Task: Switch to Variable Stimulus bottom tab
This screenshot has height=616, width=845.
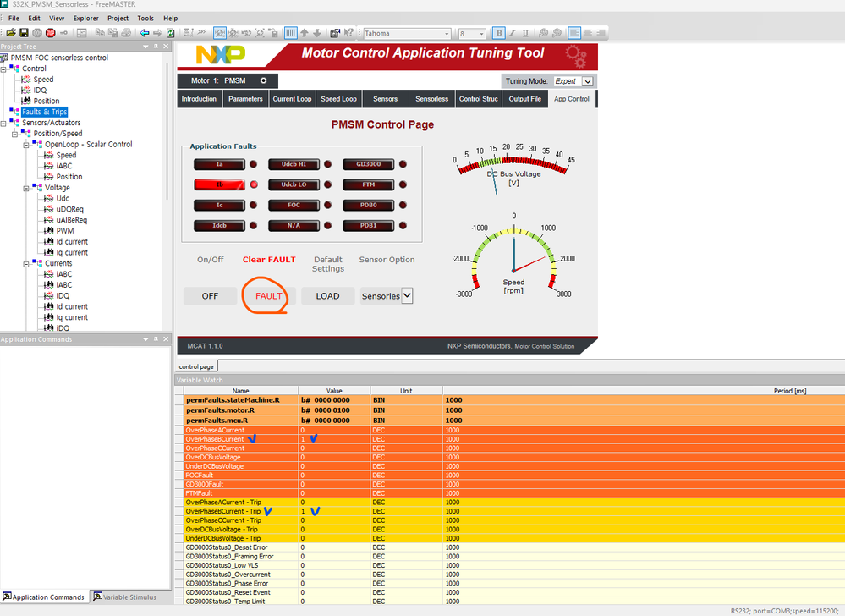Action: coord(124,597)
